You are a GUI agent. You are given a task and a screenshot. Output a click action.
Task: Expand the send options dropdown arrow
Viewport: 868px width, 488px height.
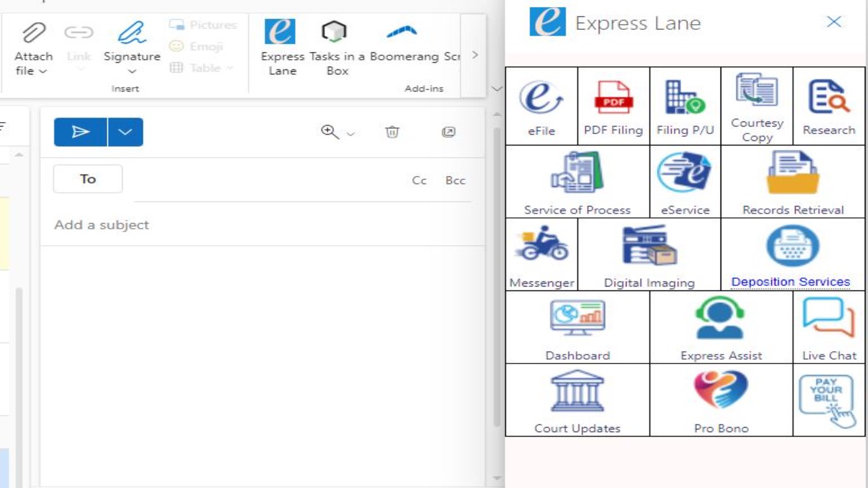[x=125, y=132]
